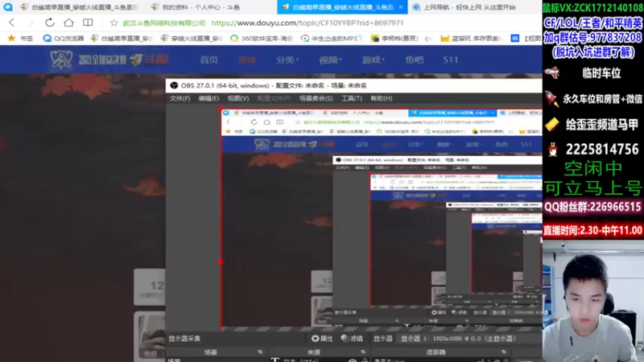Expand the 游戏 dropdown in Douyu navigation
Image resolution: width=644 pixels, height=362 pixels.
tap(373, 60)
